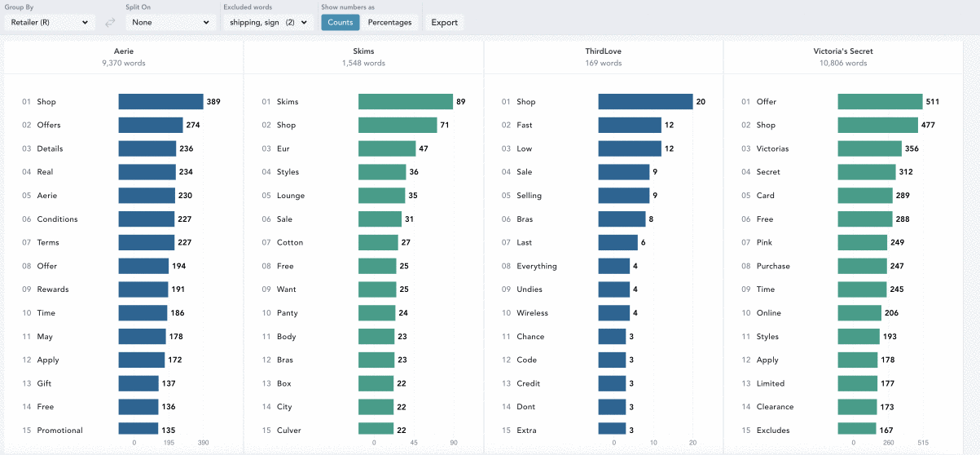Select the word Pink in Victoria's Secret
The height and width of the screenshot is (455, 980).
(764, 242)
